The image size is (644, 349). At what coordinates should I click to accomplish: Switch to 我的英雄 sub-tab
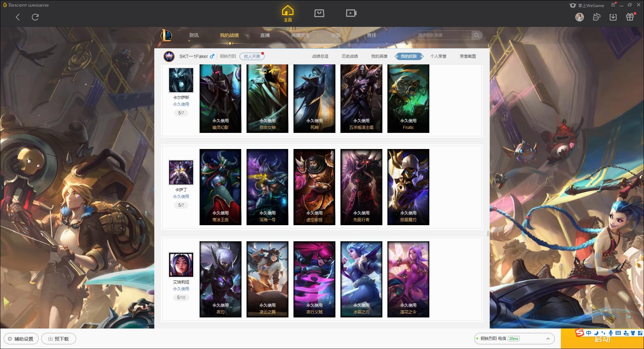click(x=379, y=56)
